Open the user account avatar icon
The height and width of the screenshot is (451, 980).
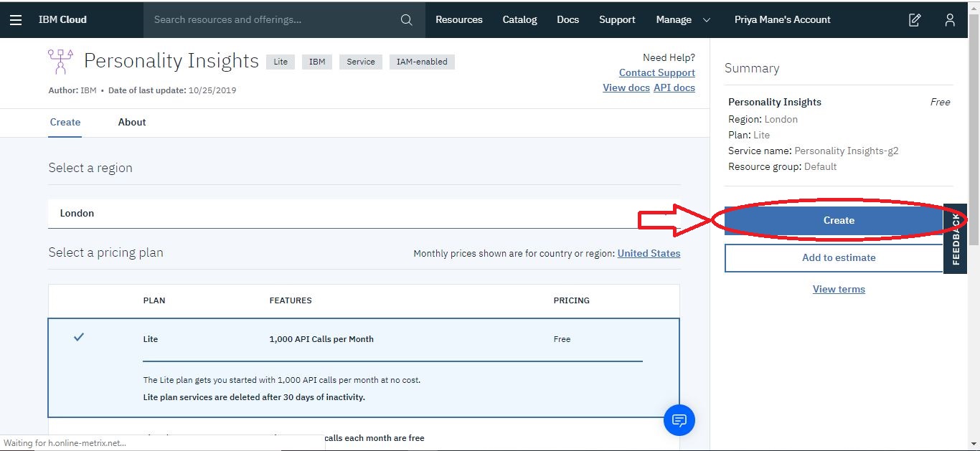tap(949, 20)
